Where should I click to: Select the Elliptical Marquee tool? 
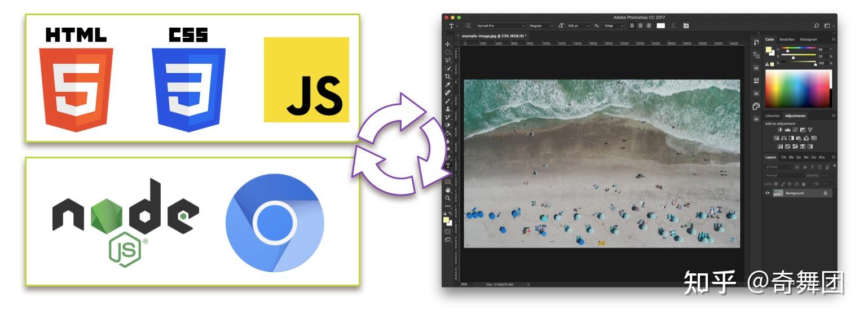click(448, 52)
